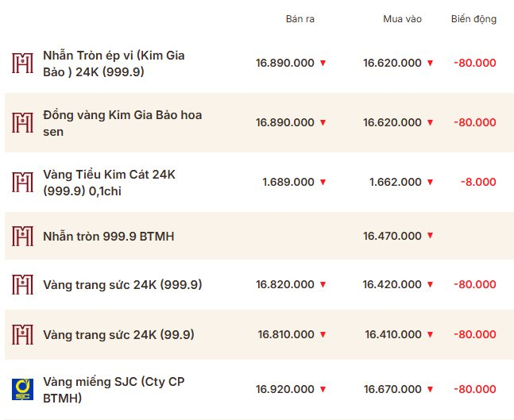514x420 pixels.
Task: Click the logo beside Nhẫn tròn 999.9 BTMH
Action: point(22,236)
